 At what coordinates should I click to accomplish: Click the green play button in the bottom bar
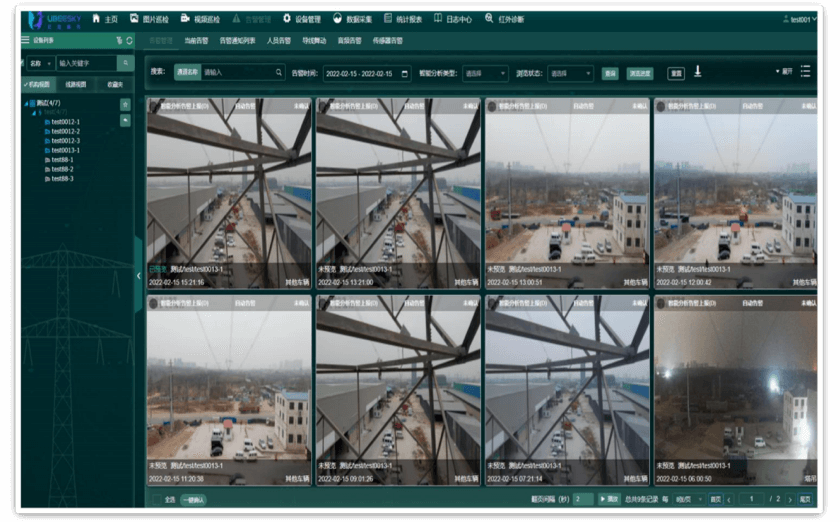point(609,499)
